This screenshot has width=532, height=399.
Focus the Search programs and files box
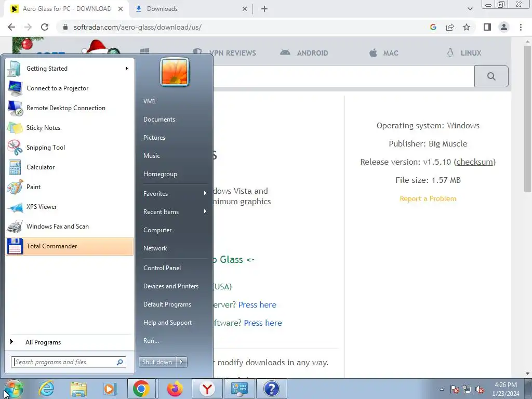[68, 362]
